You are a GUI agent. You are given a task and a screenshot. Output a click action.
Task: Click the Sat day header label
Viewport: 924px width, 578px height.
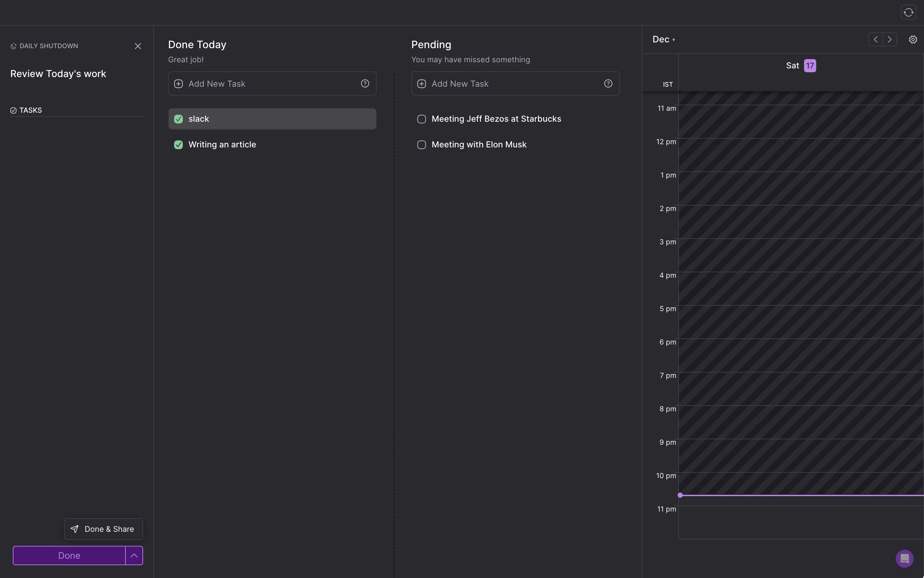792,66
